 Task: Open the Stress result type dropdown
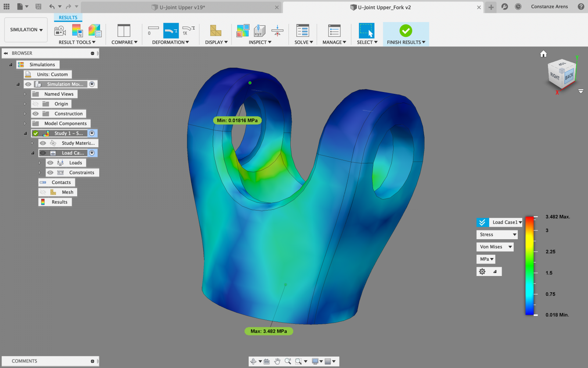[x=497, y=234]
